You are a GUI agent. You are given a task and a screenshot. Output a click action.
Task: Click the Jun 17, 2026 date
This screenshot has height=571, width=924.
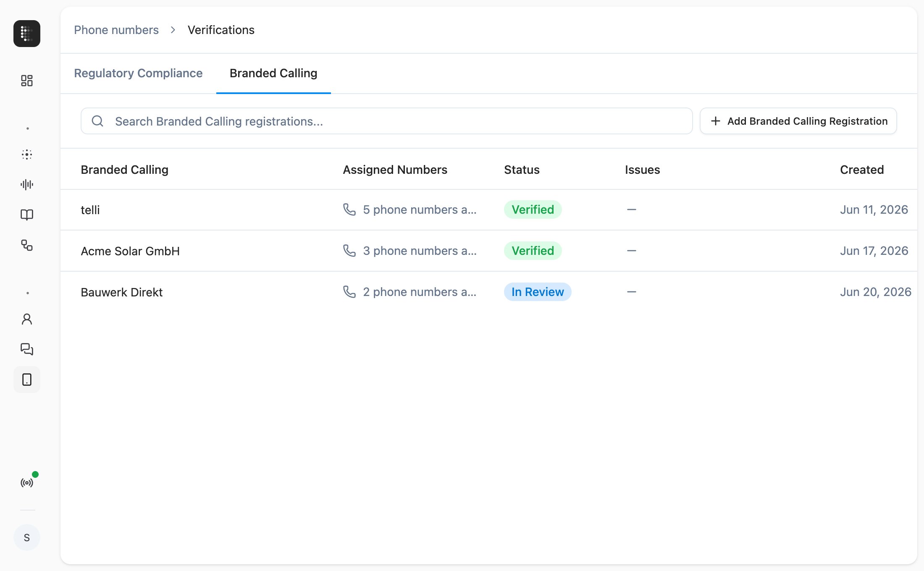point(874,251)
